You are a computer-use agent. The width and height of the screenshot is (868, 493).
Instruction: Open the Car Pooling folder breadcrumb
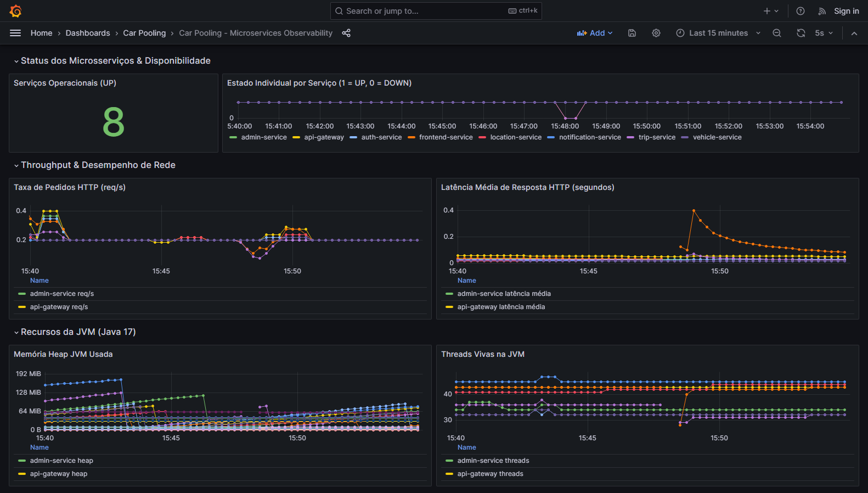144,33
